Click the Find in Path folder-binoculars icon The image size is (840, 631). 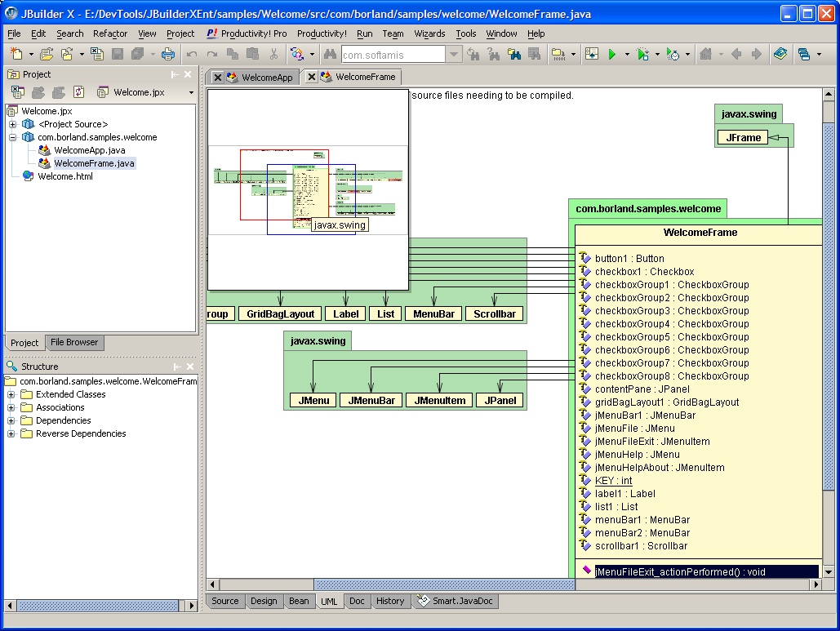[x=513, y=54]
